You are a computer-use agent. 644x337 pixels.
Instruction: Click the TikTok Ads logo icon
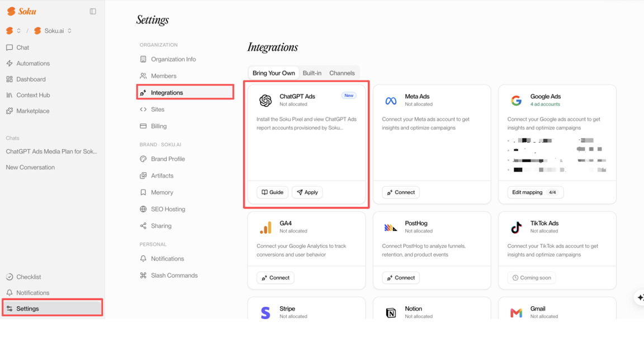click(517, 227)
